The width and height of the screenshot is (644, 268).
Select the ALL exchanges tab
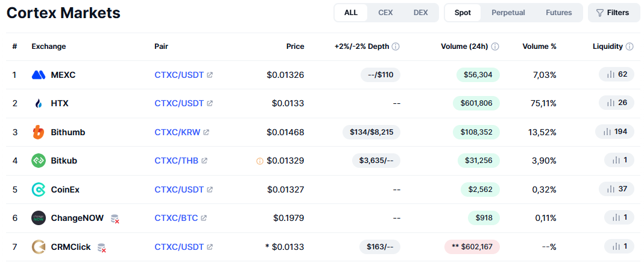point(351,13)
